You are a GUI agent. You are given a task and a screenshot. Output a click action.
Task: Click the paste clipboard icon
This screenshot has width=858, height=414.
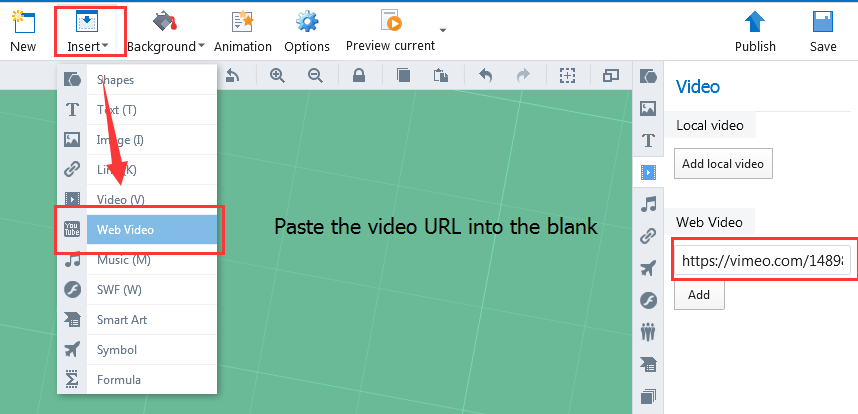pyautogui.click(x=441, y=75)
